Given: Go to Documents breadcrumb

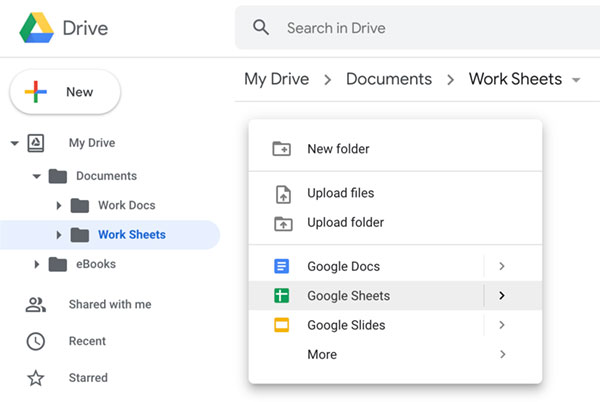Looking at the screenshot, I should point(389,79).
